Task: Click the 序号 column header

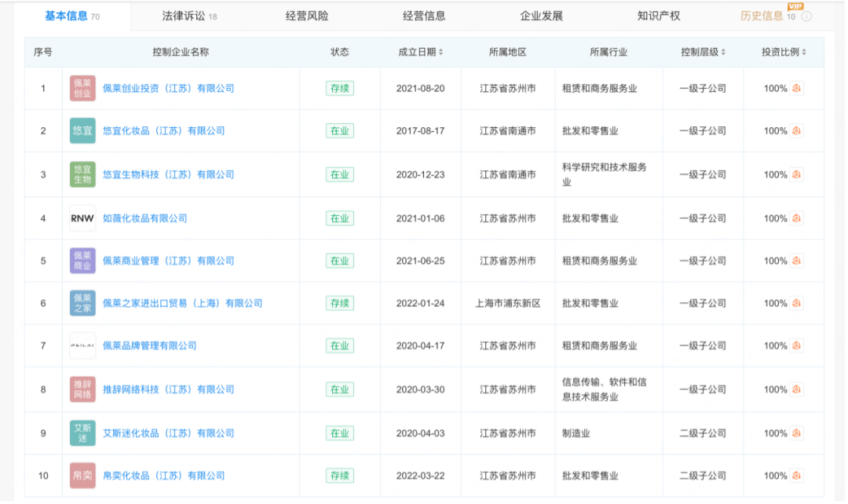Action: click(x=43, y=52)
